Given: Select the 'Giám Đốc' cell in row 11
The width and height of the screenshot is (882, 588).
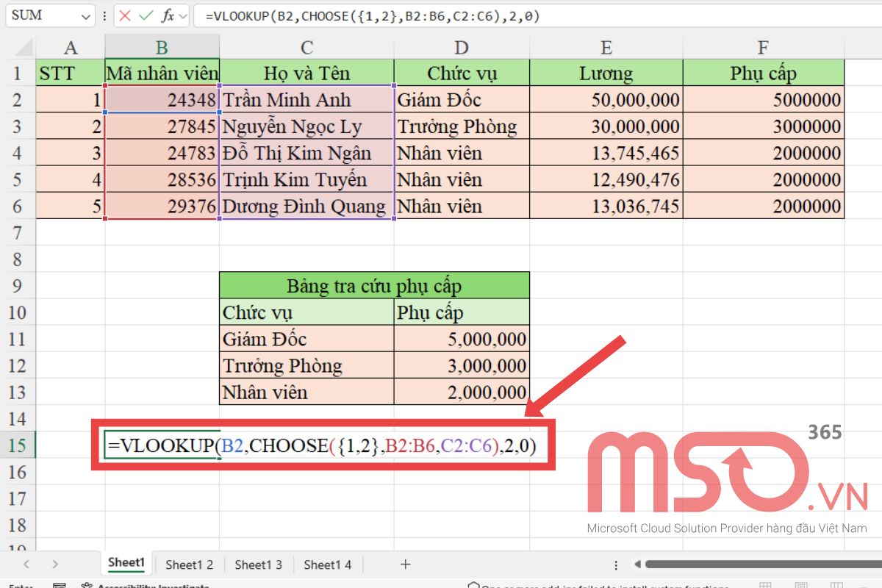Looking at the screenshot, I should coord(306,339).
